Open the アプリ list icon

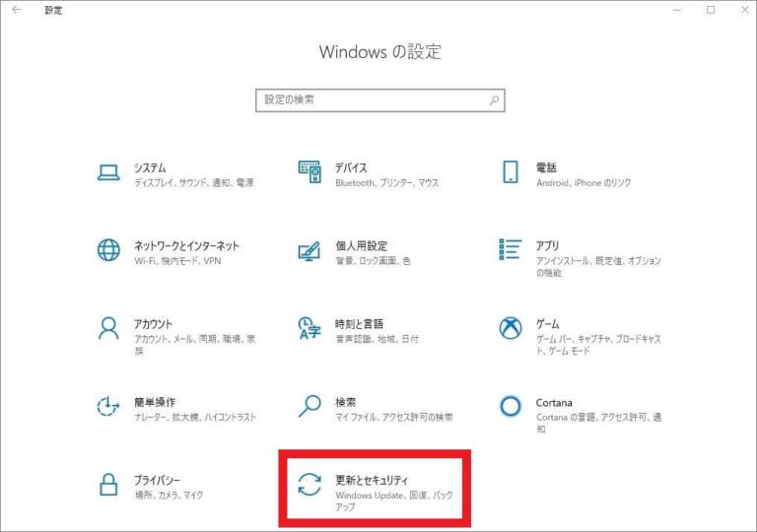[511, 250]
